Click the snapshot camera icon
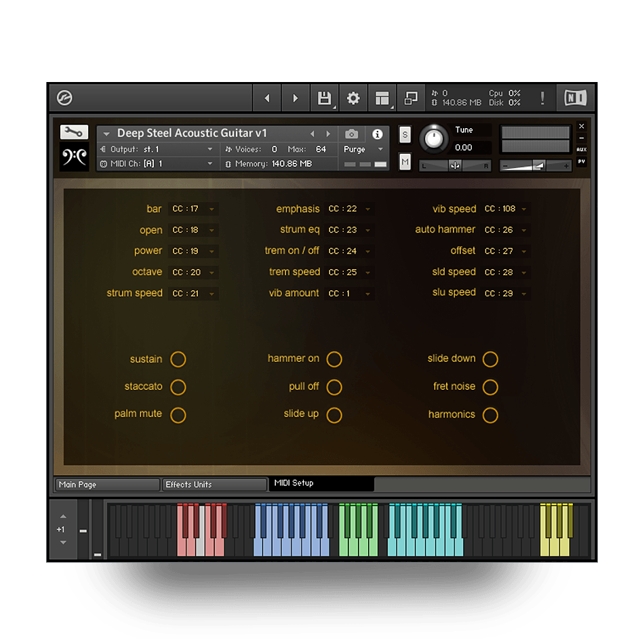 tap(352, 134)
